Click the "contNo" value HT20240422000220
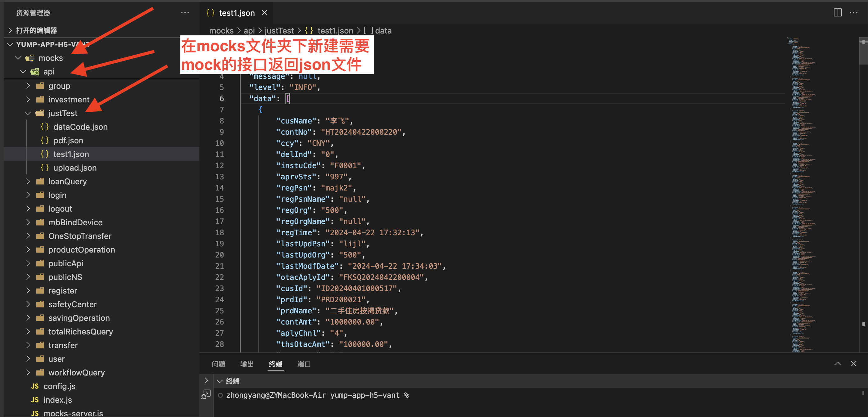The width and height of the screenshot is (868, 417). 361,132
